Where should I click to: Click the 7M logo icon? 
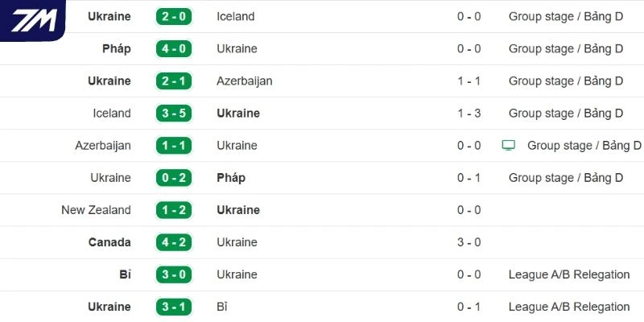32,20
